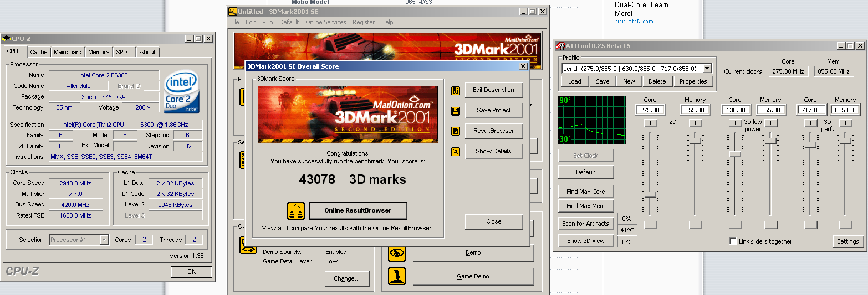Click the Save Project floppy disk icon
868x295 pixels.
pos(456,111)
